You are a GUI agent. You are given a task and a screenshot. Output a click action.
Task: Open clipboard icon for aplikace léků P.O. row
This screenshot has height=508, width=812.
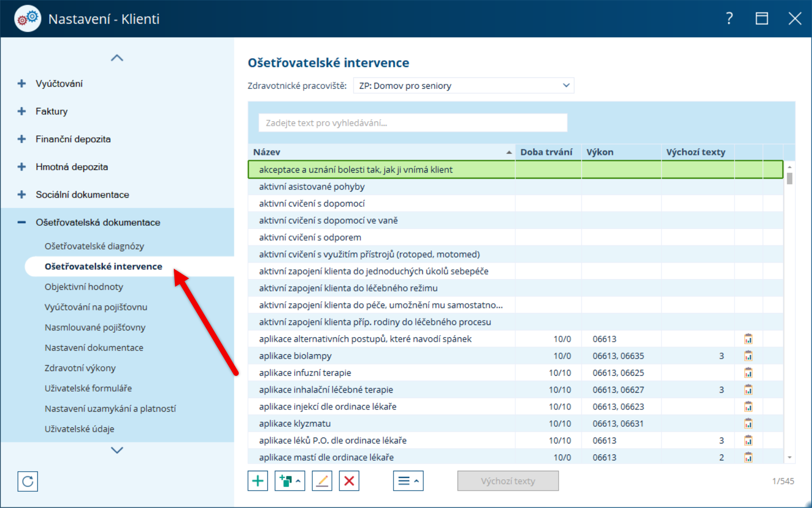point(748,440)
